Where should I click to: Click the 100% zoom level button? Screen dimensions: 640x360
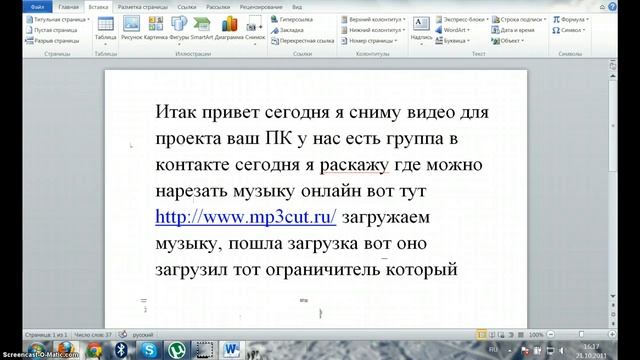[536, 335]
